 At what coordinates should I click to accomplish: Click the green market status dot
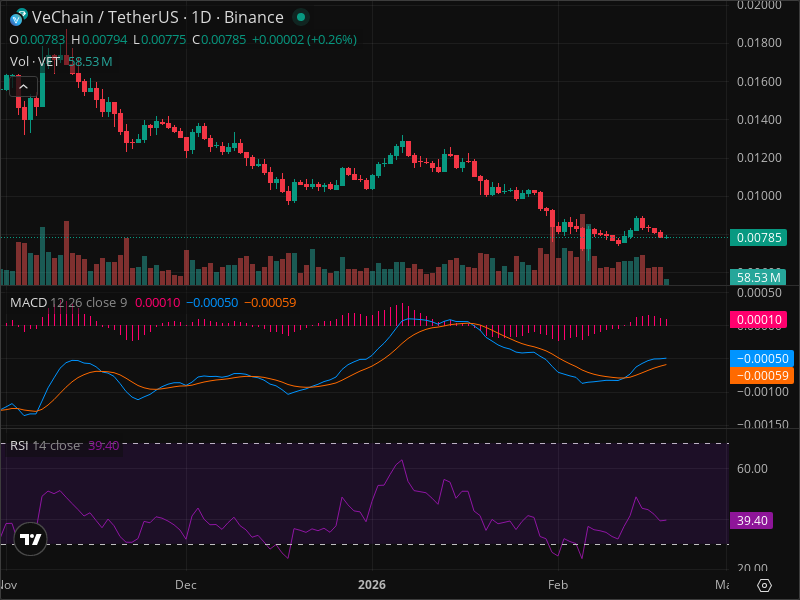click(301, 17)
